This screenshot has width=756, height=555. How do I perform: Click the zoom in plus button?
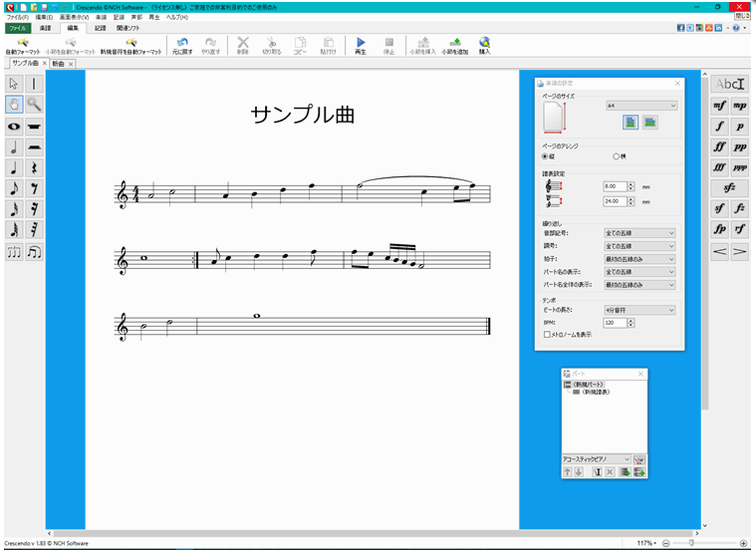click(743, 543)
